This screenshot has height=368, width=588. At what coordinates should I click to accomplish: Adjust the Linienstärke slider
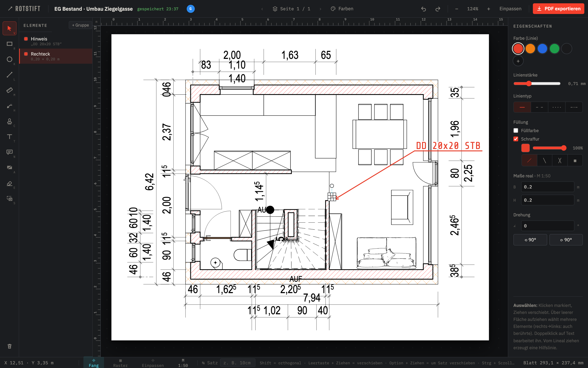537,84
